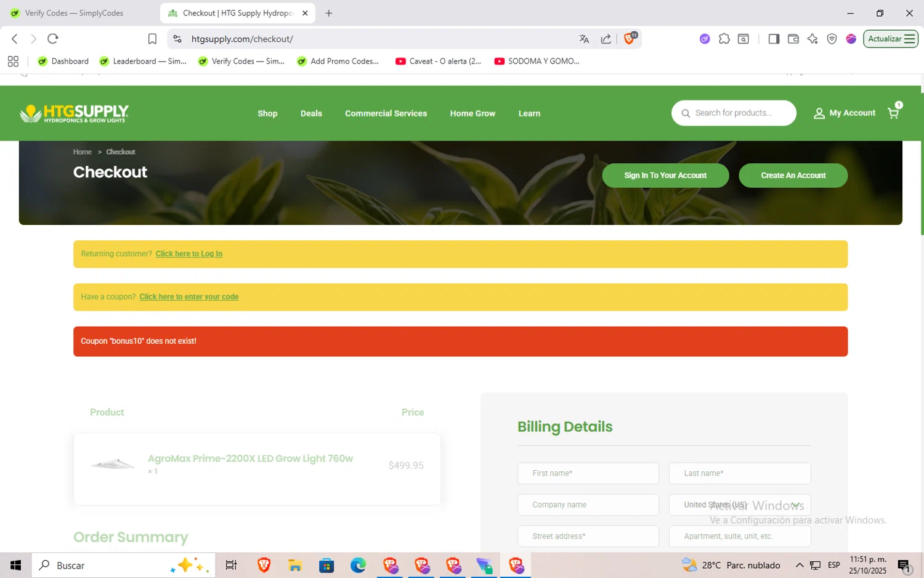Click AgroMax Prime-2200X product name link
Screen dimensions: 924x578
point(250,458)
